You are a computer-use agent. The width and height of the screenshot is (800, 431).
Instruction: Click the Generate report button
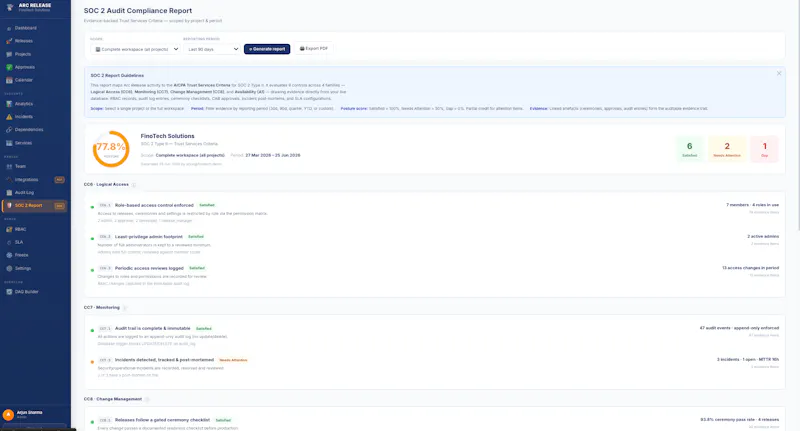click(267, 49)
